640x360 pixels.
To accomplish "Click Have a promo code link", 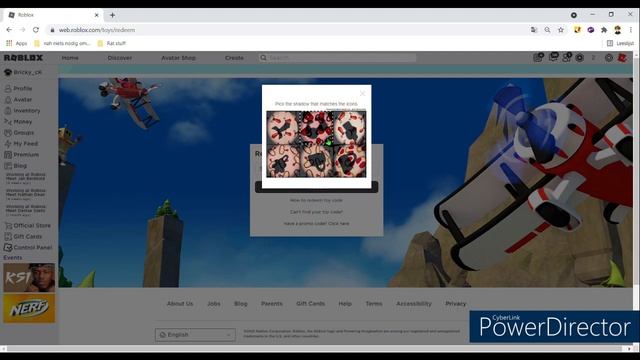I will click(316, 224).
